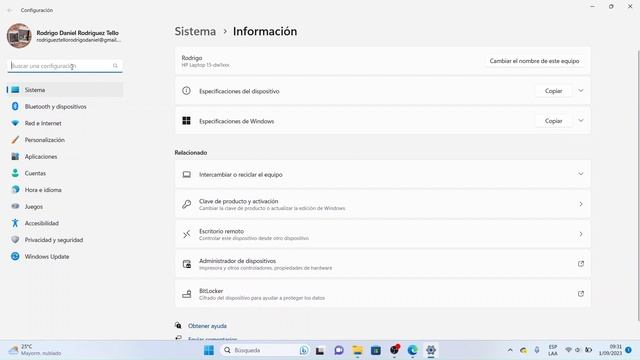Select Juegos in the sidebar
Viewport: 640px width, 360px height.
click(x=65, y=207)
